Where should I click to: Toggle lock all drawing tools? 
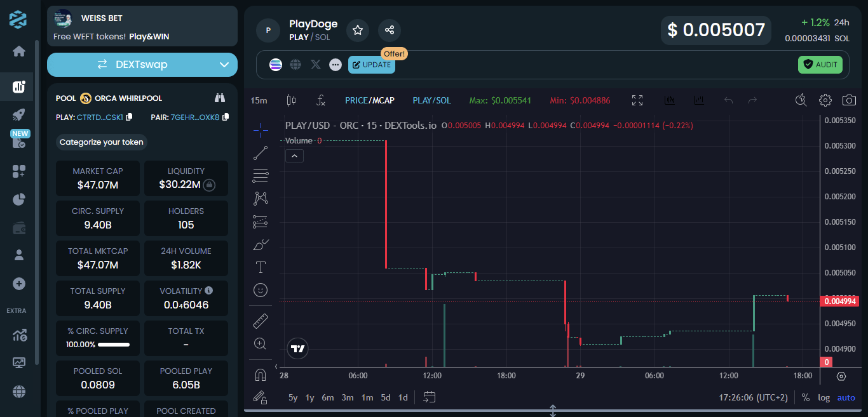pyautogui.click(x=261, y=397)
